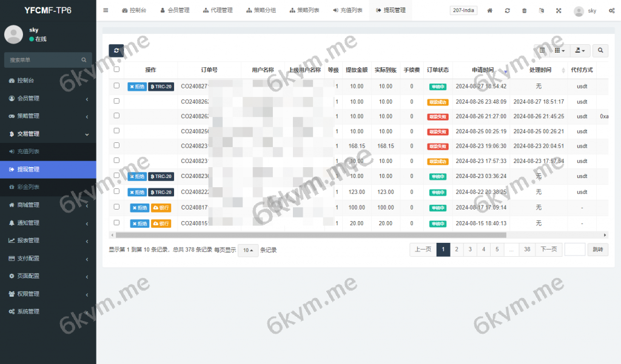Open the settings gear next to sky
This screenshot has height=364, width=621.
(x=611, y=10)
